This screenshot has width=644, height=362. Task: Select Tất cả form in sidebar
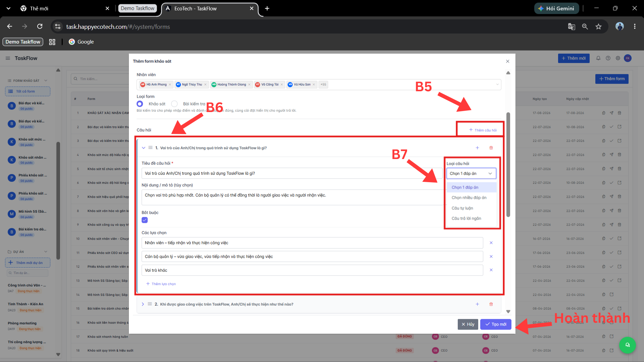pos(28,91)
